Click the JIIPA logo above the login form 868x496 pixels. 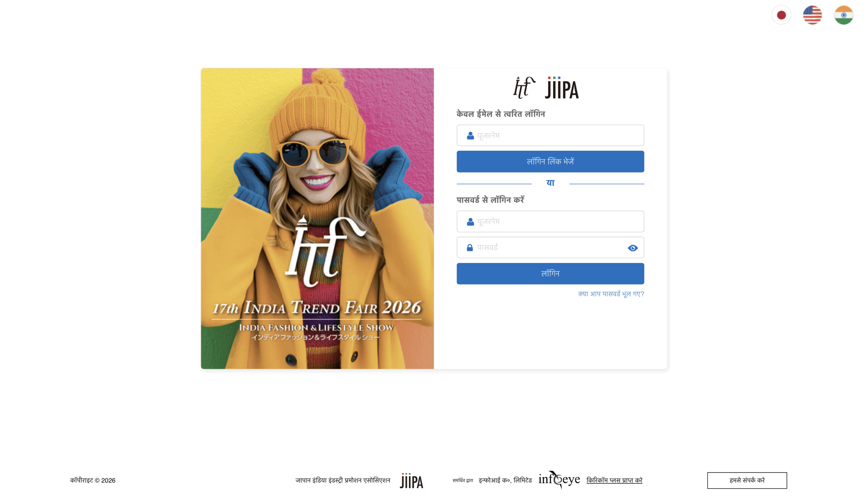[x=562, y=88]
